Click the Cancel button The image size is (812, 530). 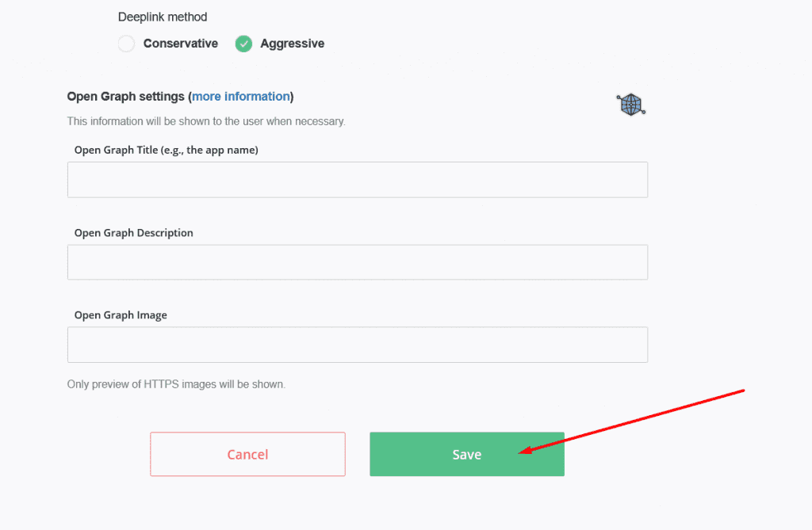247,455
